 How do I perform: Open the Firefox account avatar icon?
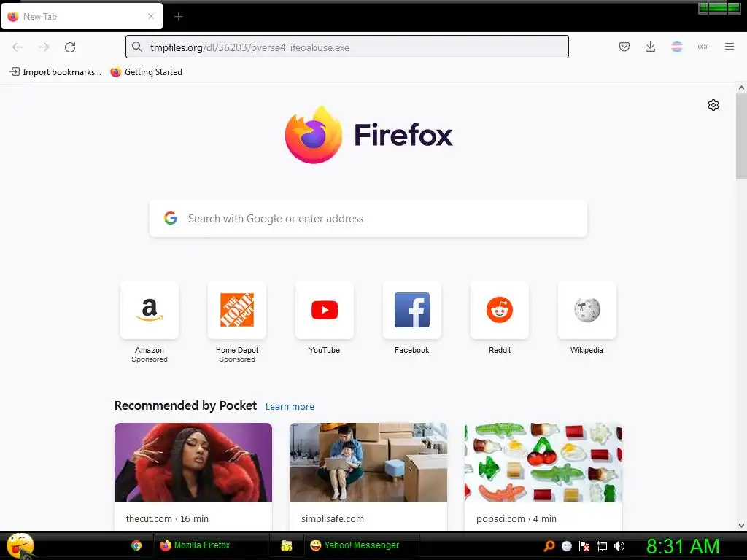tap(676, 47)
